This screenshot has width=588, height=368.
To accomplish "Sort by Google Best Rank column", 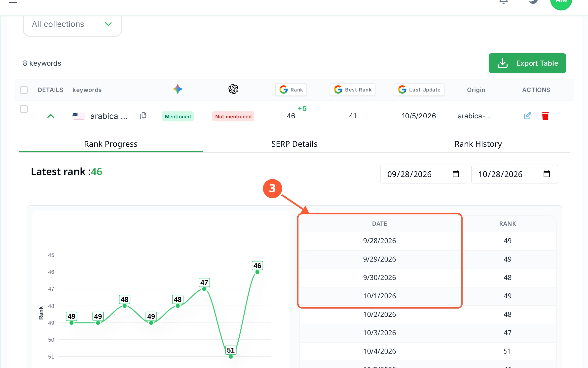I will [353, 90].
